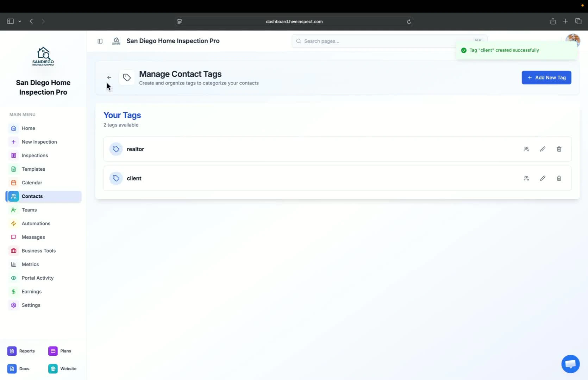Open the Docs shortcut
588x380 pixels.
(x=19, y=368)
